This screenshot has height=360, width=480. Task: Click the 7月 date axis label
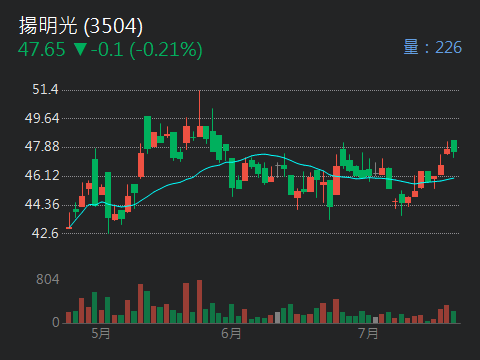tap(368, 333)
